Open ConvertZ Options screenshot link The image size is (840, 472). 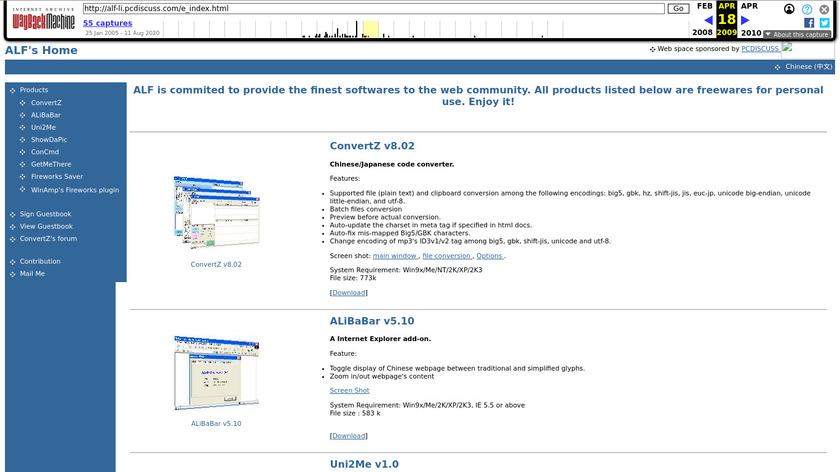(x=490, y=256)
